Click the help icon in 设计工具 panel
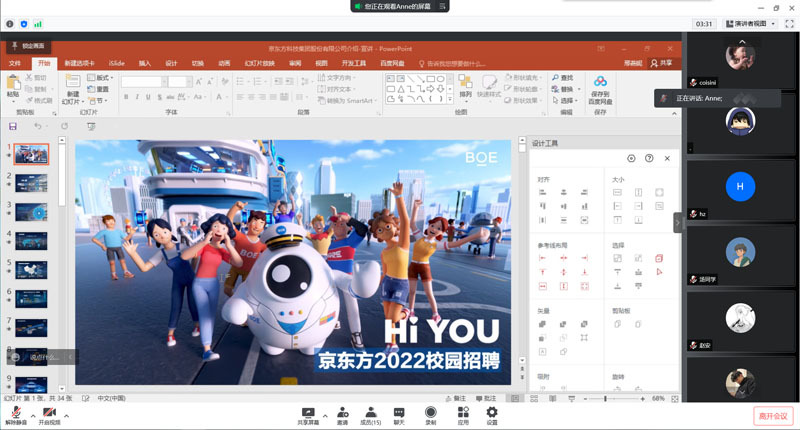800x430 pixels. tap(649, 159)
